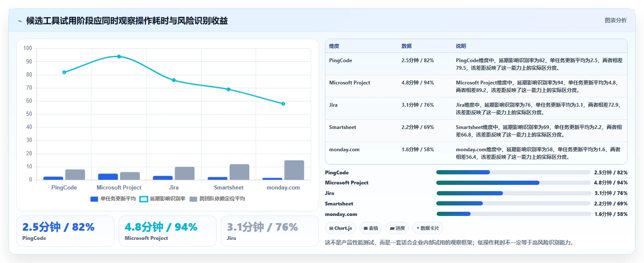644x263 pixels.
Task: Click the PingCode progress bar
Action: click(513, 172)
